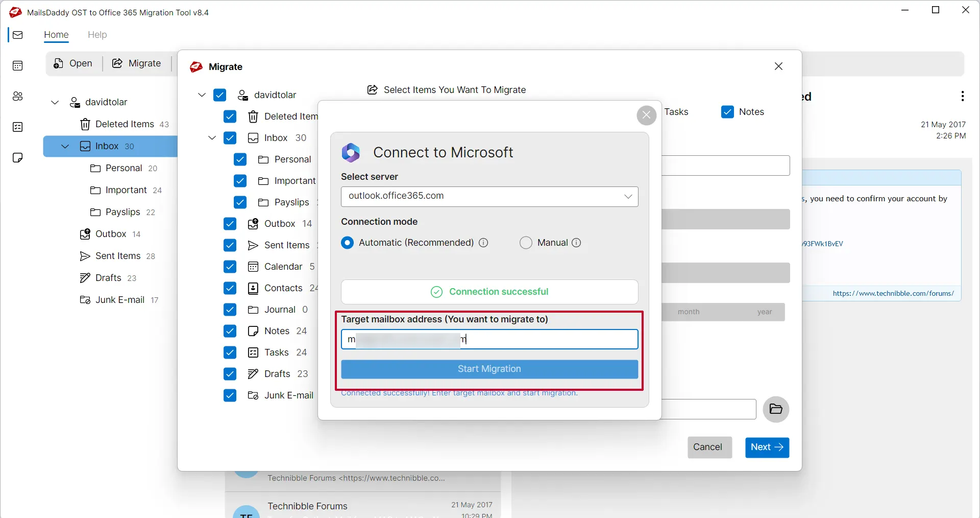The width and height of the screenshot is (980, 518).
Task: Select Payslips folder in sidebar tree
Action: pyautogui.click(x=122, y=212)
